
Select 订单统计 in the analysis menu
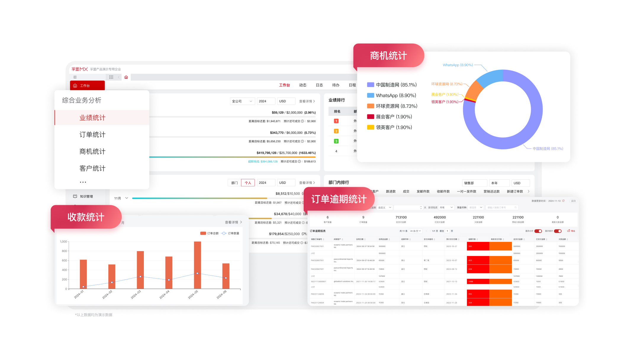[x=92, y=135]
